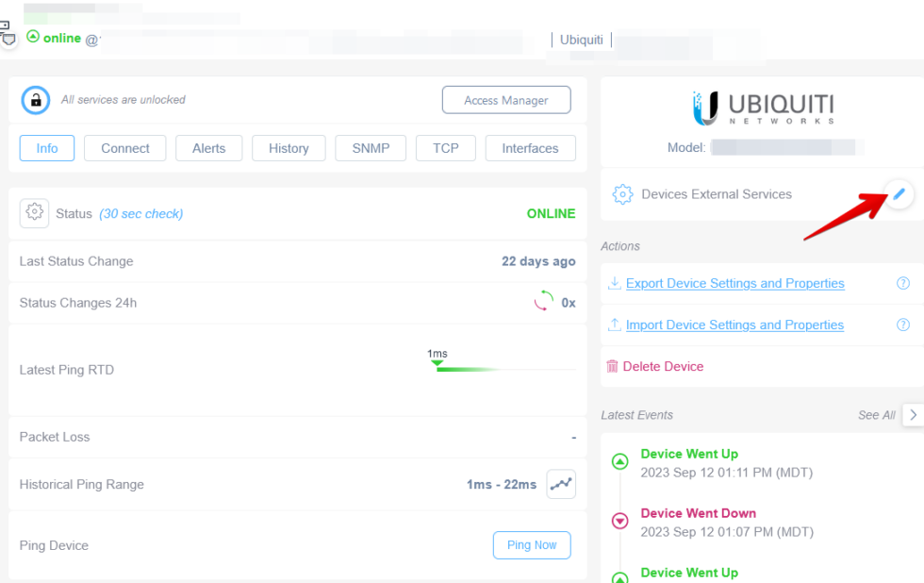Click the trash icon beside Delete Device

pyautogui.click(x=616, y=366)
